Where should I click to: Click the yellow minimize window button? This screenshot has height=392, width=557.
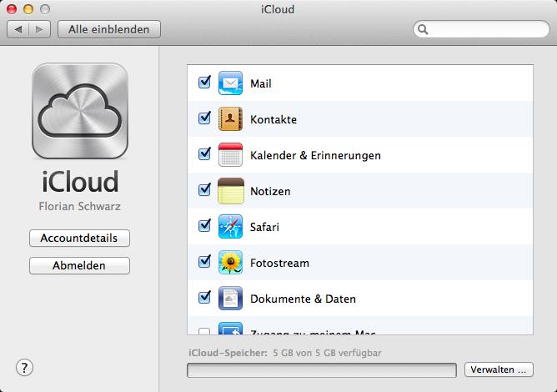[x=28, y=9]
